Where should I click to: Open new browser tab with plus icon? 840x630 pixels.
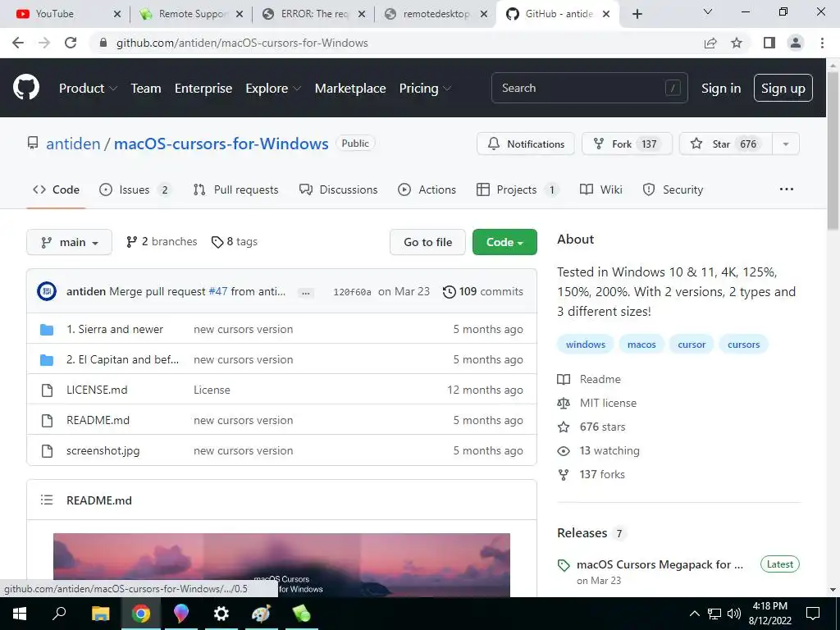(637, 14)
